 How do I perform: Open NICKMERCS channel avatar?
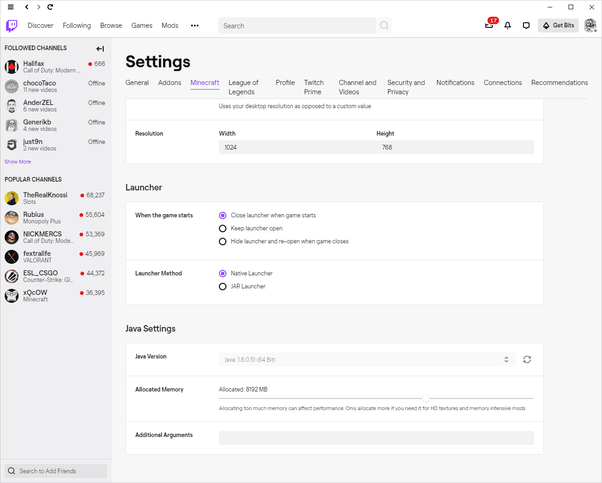tap(12, 237)
